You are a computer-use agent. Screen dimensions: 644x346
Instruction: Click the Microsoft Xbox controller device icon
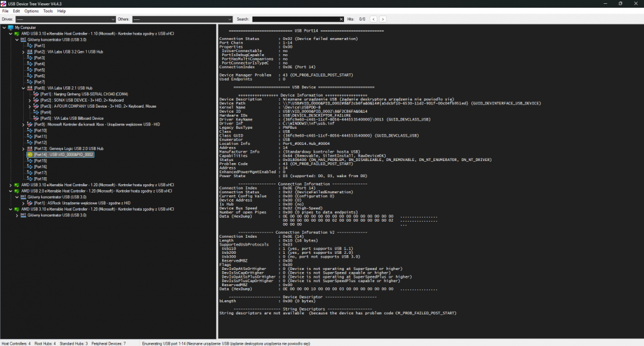click(30, 124)
